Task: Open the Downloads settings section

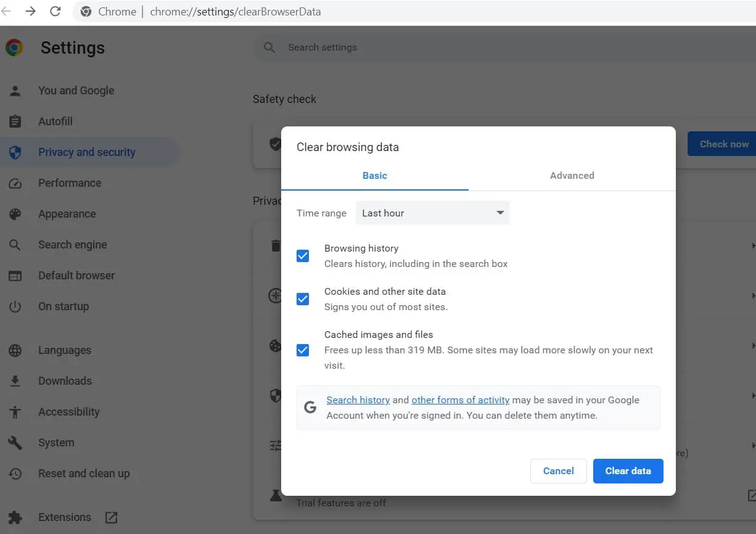Action: pyautogui.click(x=65, y=380)
